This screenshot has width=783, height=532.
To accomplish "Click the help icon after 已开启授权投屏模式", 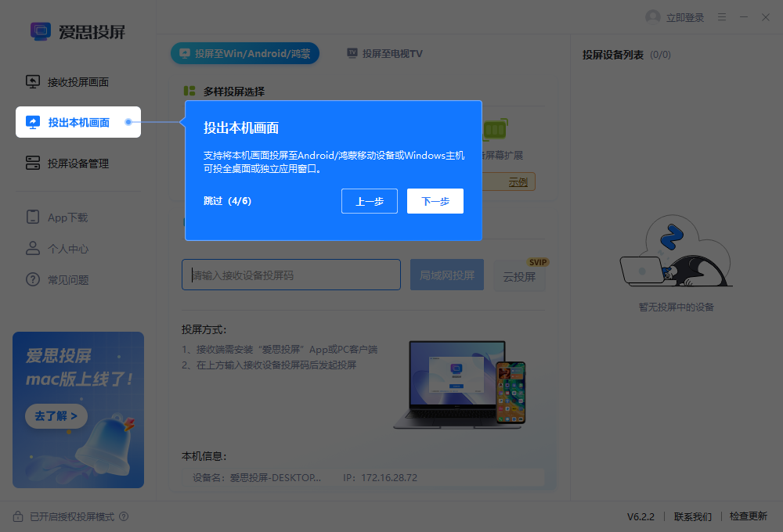I will coord(124,516).
